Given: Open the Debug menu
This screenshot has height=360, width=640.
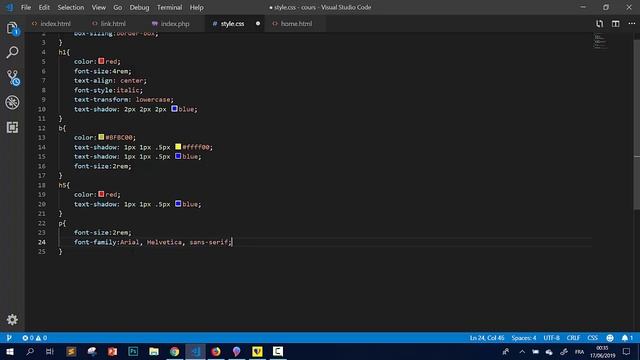Looking at the screenshot, I should (x=139, y=7).
